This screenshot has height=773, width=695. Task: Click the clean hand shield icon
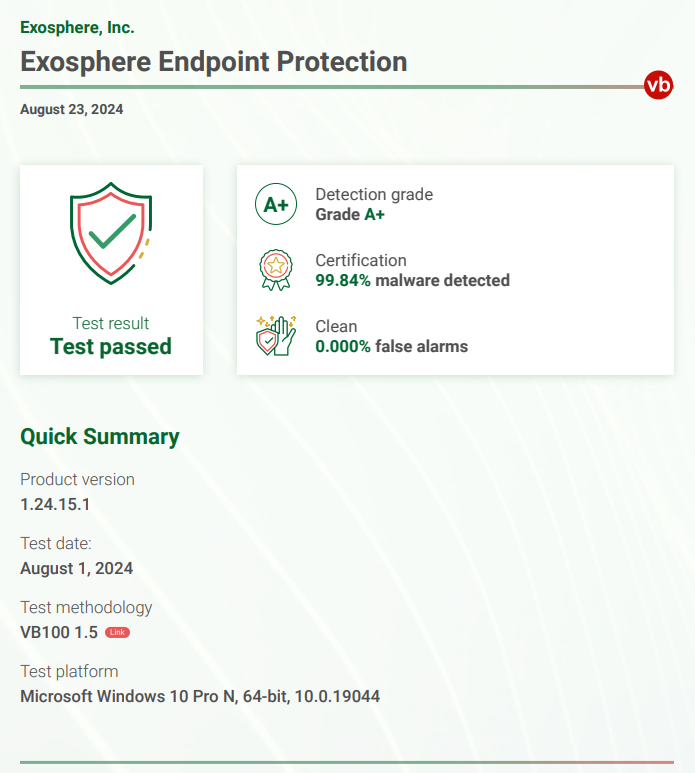[276, 336]
